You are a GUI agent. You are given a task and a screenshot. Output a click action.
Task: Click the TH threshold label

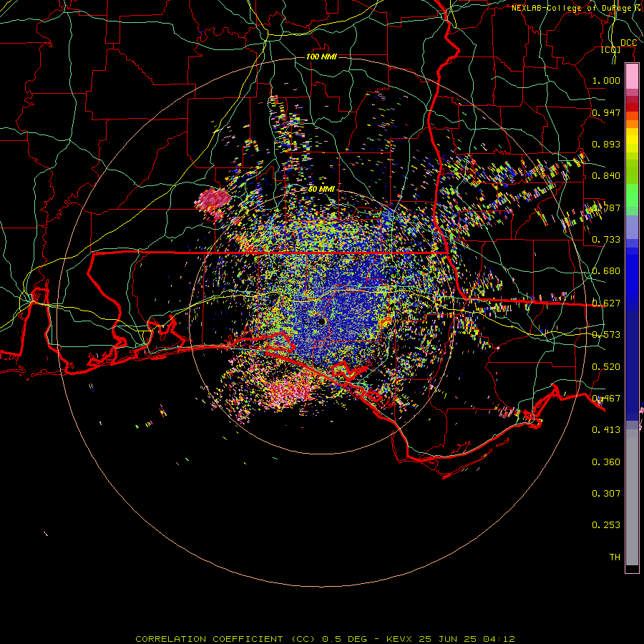pos(615,557)
